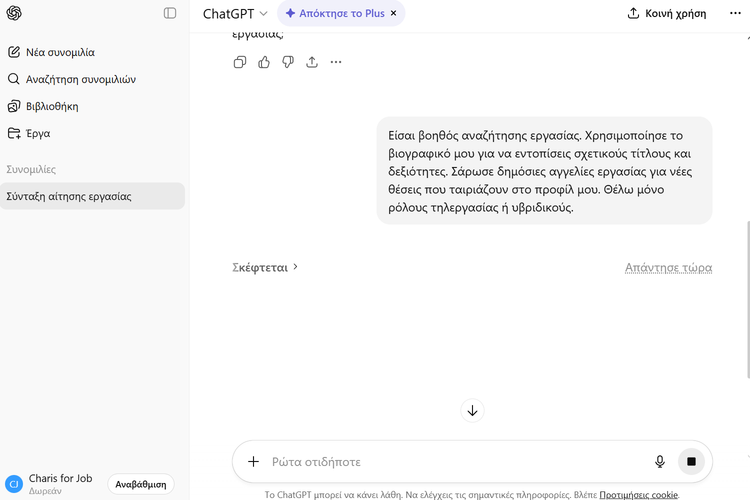Image resolution: width=750 pixels, height=500 pixels.
Task: Expand the Σκέφτεται thinking details
Action: click(265, 267)
